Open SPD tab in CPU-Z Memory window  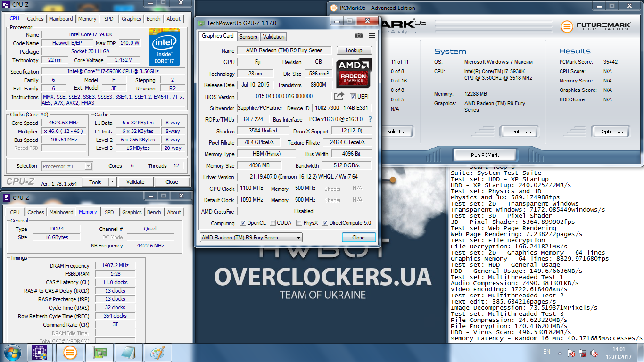coord(109,212)
